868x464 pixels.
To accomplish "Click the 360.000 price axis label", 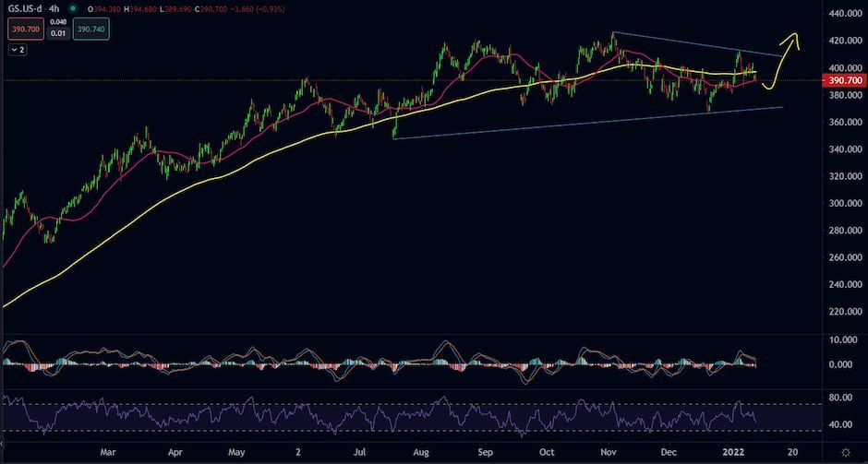I will click(846, 122).
